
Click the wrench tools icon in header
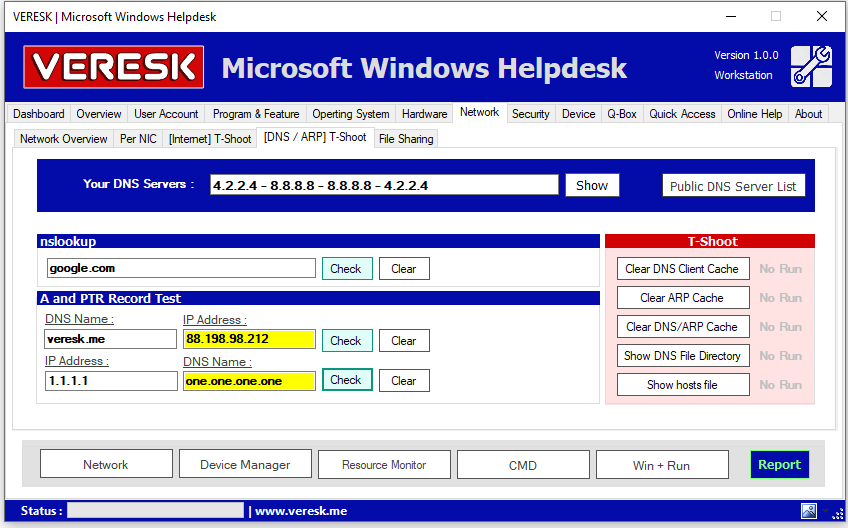810,66
